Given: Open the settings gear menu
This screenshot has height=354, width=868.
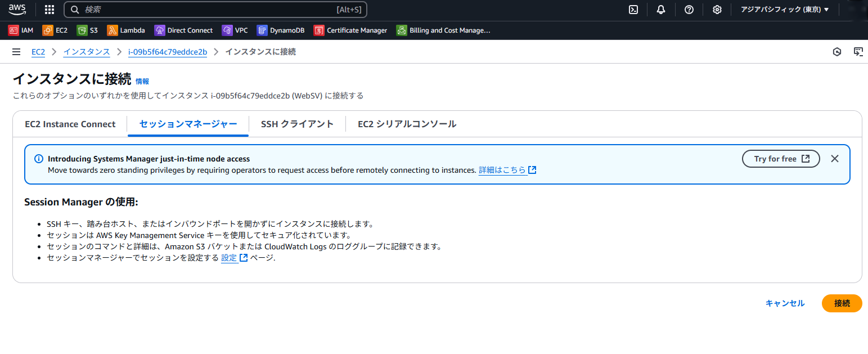Looking at the screenshot, I should pyautogui.click(x=717, y=10).
